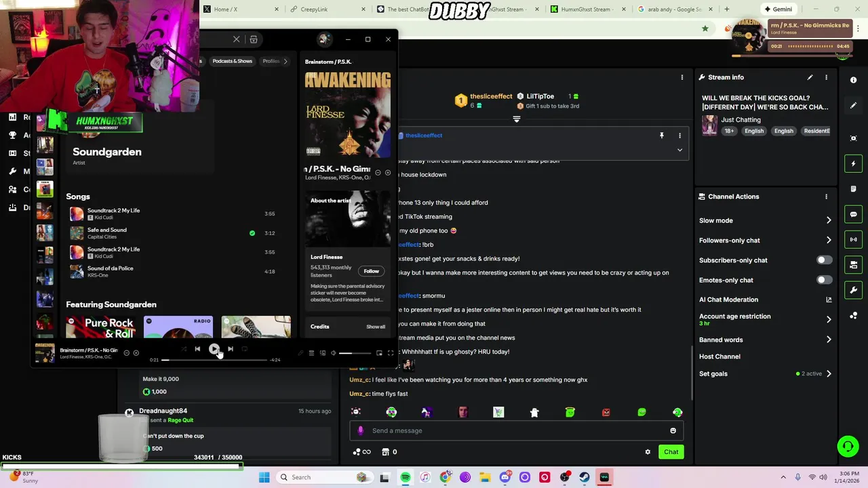Image resolution: width=868 pixels, height=488 pixels.
Task: Click add-to-playlist plus icon in player bar
Action: coord(136,352)
